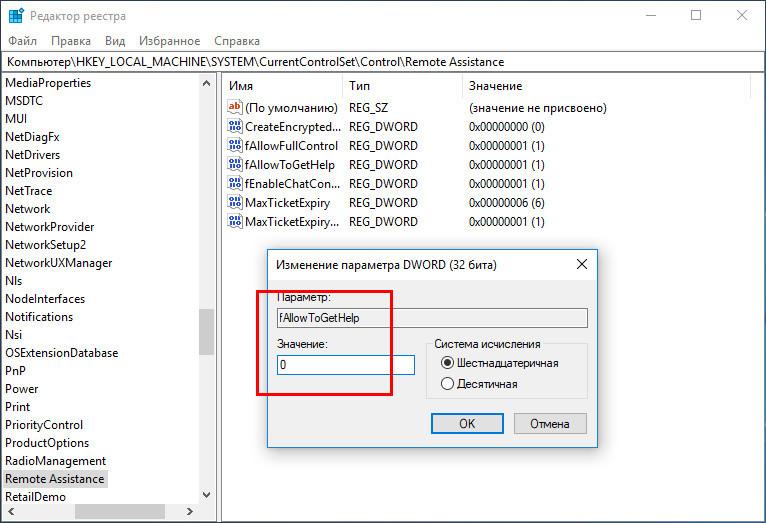Viewport: 766px width, 523px height.
Task: Click the MaxTicketExpiry DWORD icon with value 6
Action: pyautogui.click(x=234, y=203)
